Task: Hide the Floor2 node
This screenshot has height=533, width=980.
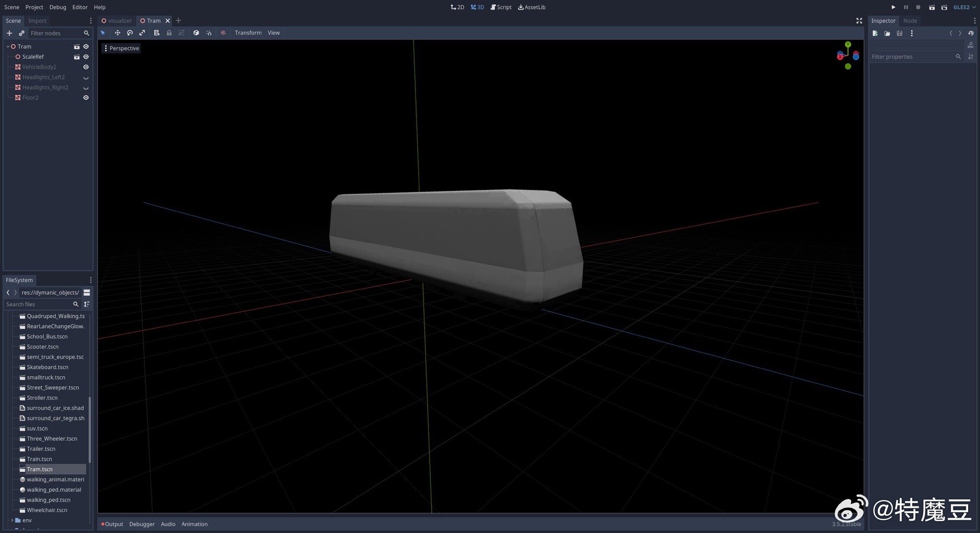Action: 86,98
